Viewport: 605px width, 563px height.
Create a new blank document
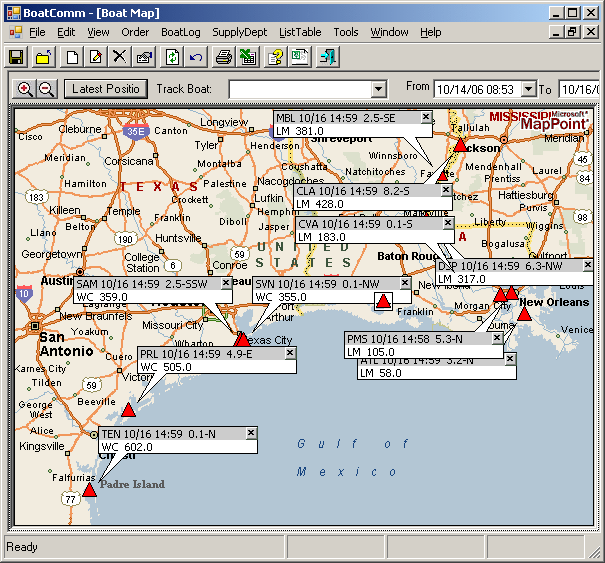73,57
